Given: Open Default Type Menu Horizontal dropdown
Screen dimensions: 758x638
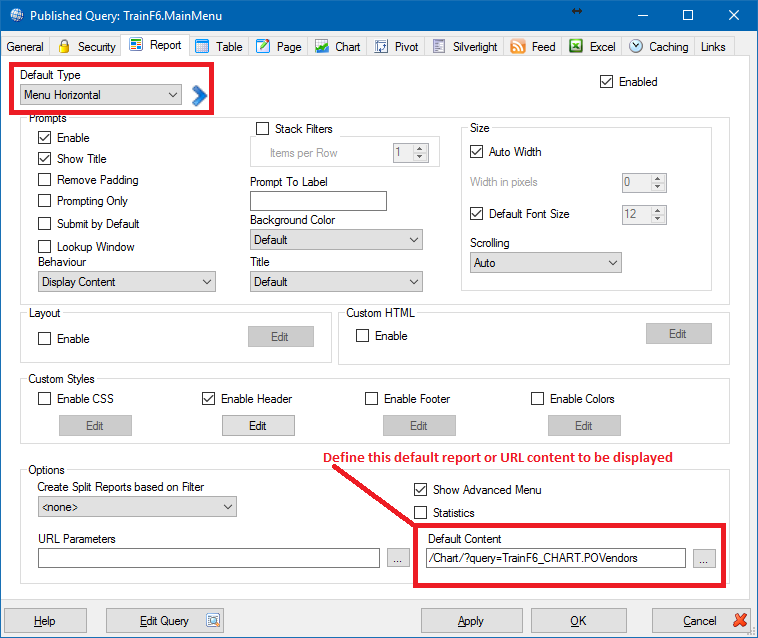Looking at the screenshot, I should (x=101, y=95).
